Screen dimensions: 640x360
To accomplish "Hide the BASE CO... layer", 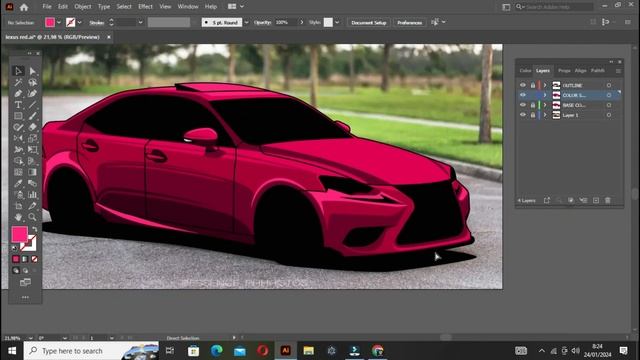I will [x=523, y=105].
